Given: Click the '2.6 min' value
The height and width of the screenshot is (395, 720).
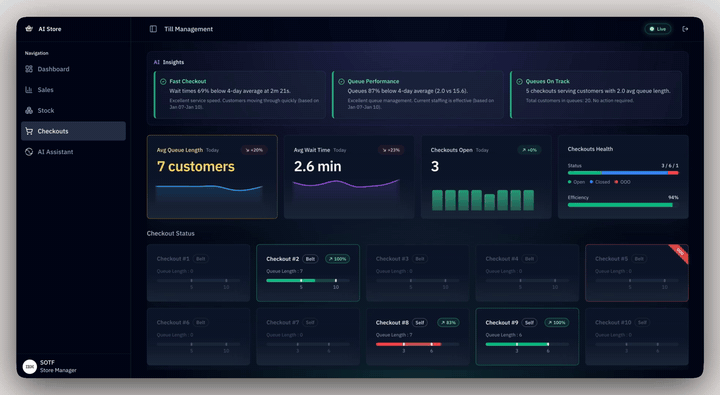Looking at the screenshot, I should click(317, 166).
